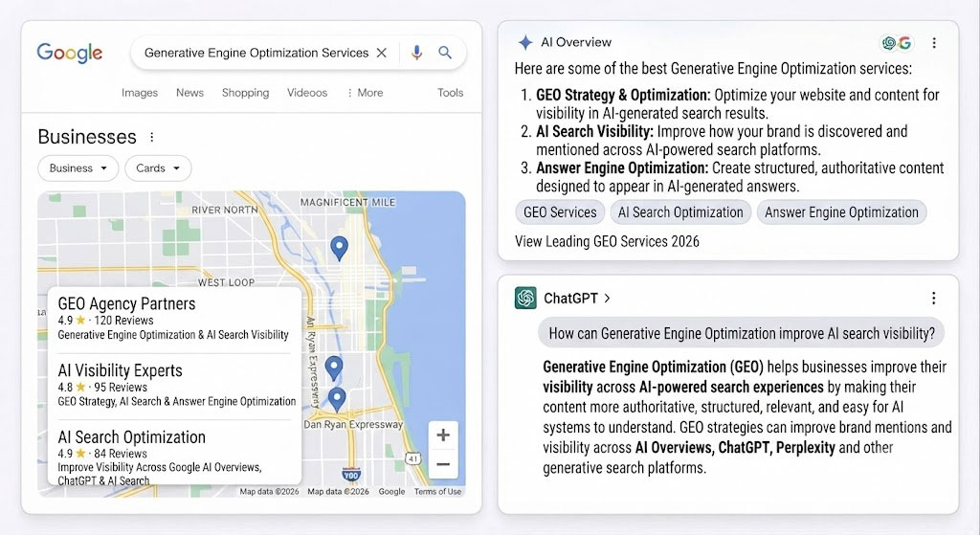Open map Terms of Use
The image size is (980, 535).
(x=437, y=492)
